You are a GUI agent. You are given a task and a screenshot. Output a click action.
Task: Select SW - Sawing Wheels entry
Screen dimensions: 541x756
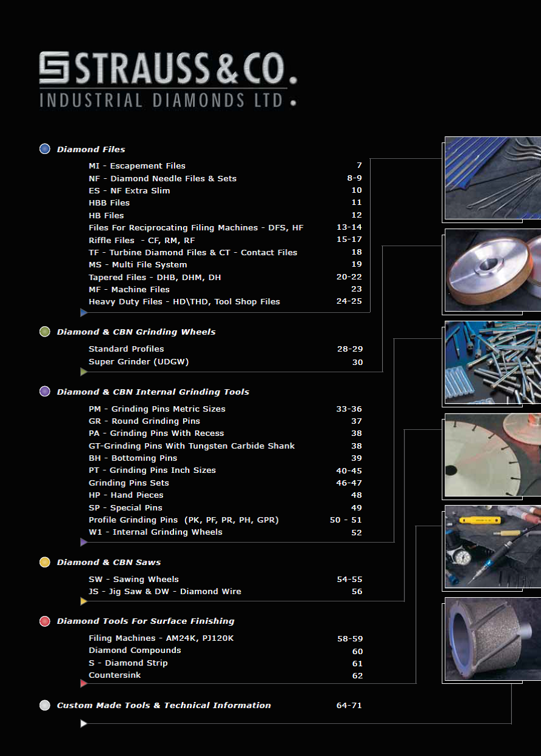pyautogui.click(x=133, y=579)
